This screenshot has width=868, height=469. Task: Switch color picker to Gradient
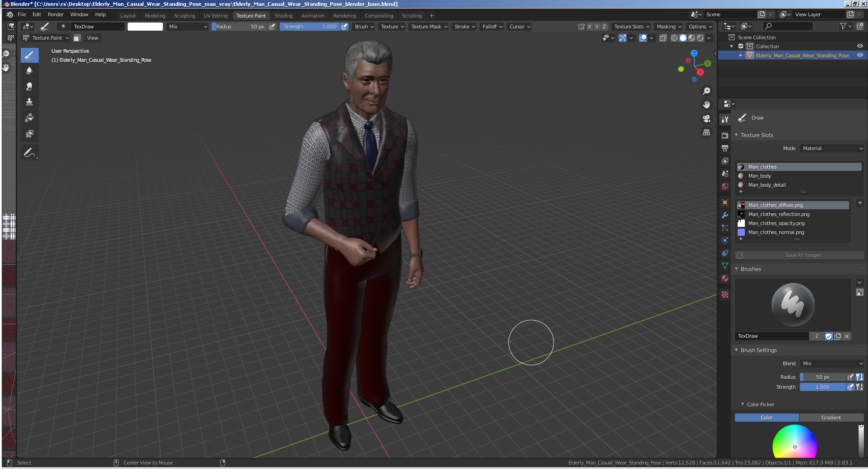(831, 418)
